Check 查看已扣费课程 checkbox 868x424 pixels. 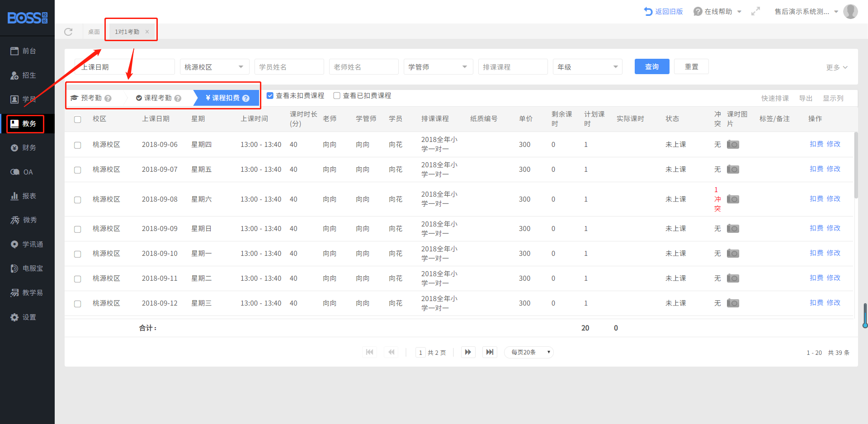(x=337, y=95)
